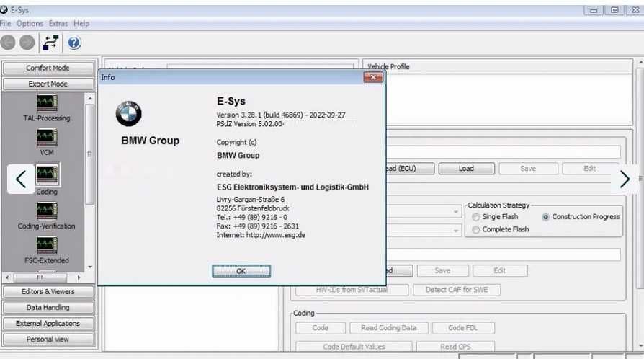Select Complete Flash calculation strategy
The image size is (644, 359).
pos(475,229)
